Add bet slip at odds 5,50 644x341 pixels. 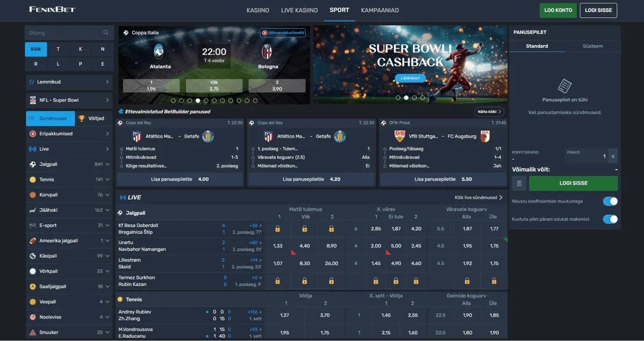(442, 179)
